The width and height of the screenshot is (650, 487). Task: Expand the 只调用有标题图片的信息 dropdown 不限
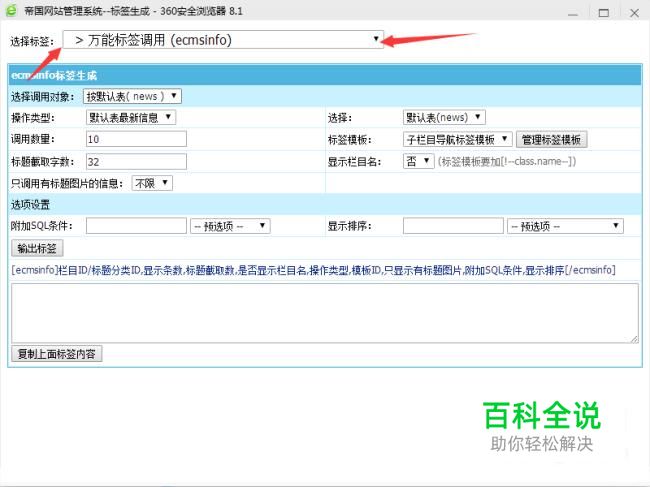pyautogui.click(x=152, y=183)
